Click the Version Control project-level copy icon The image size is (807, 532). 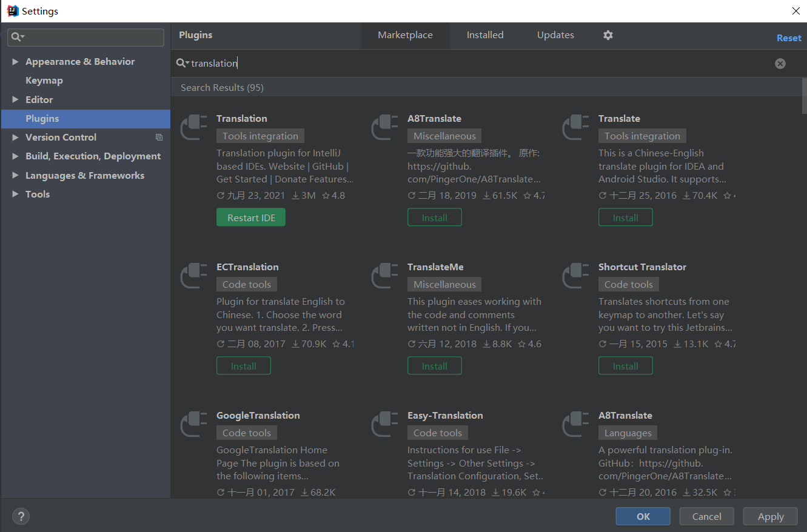click(159, 138)
